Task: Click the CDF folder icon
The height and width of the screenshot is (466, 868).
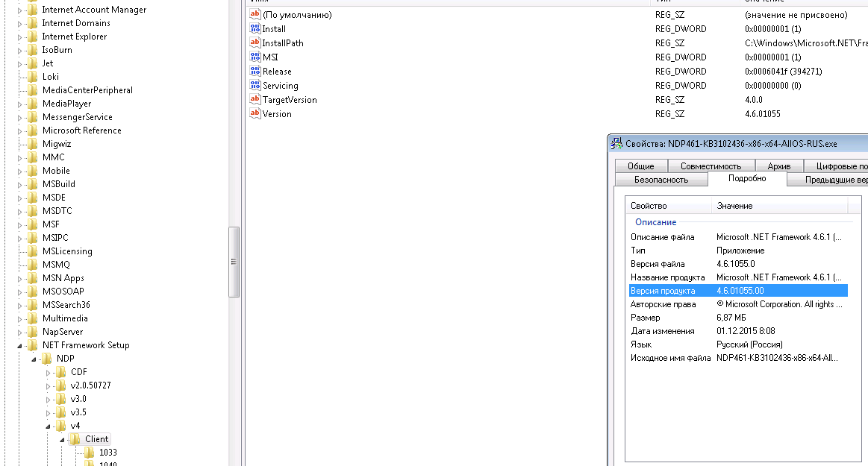Action: (x=61, y=372)
